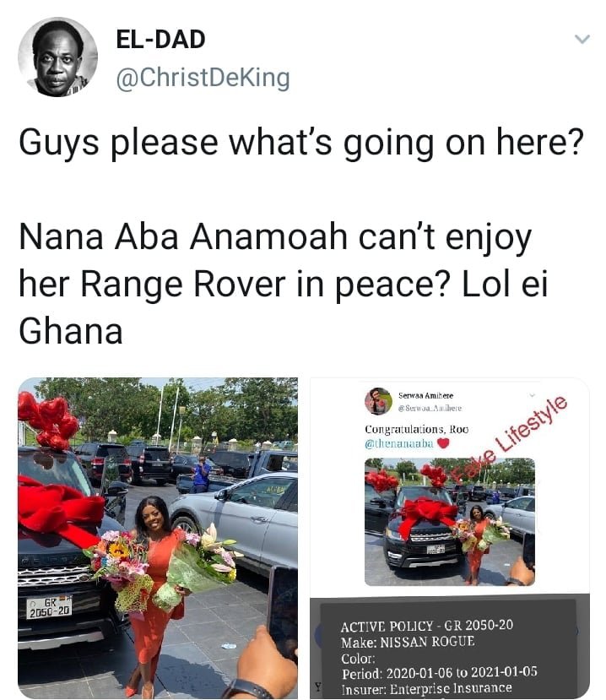Screen dimensions: 606x700
Task: Open right image with insurance policy screenshot
Action: [x=450, y=538]
